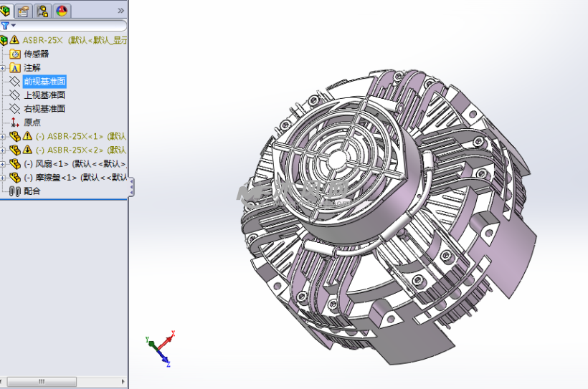Select the 配合 mates folder
588x389 pixels.
[32, 191]
